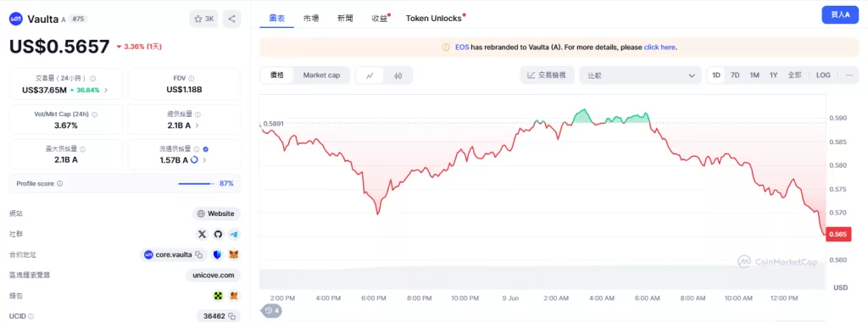Open the share icon next to watchlist
This screenshot has width=868, height=322.
[231, 19]
